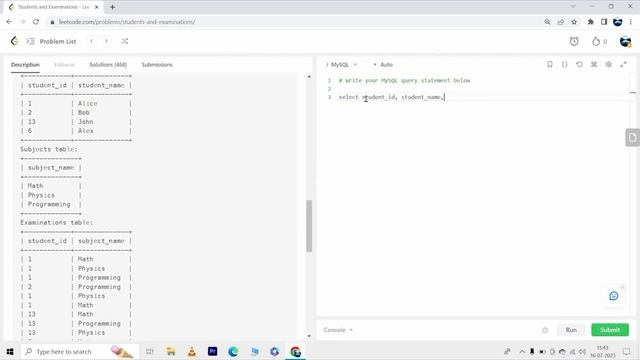
Task: Click the taskbar search box
Action: pyautogui.click(x=80, y=351)
